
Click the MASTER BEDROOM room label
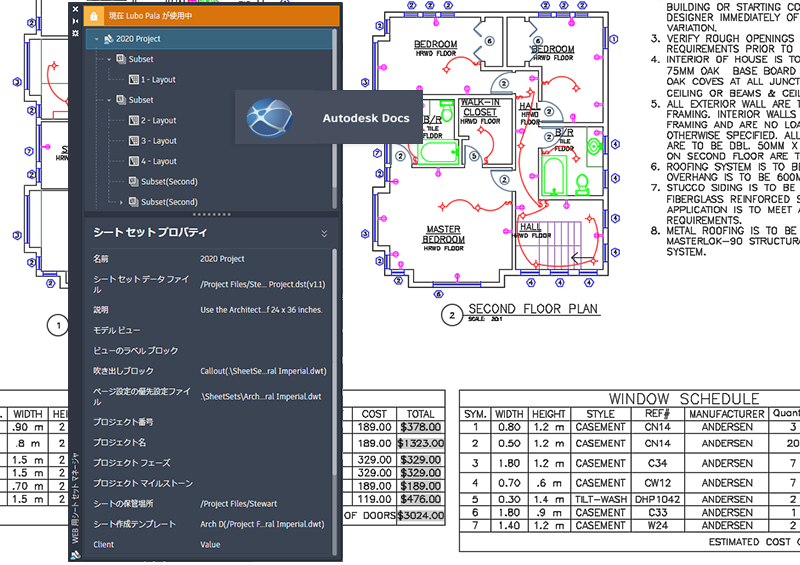coord(443,234)
